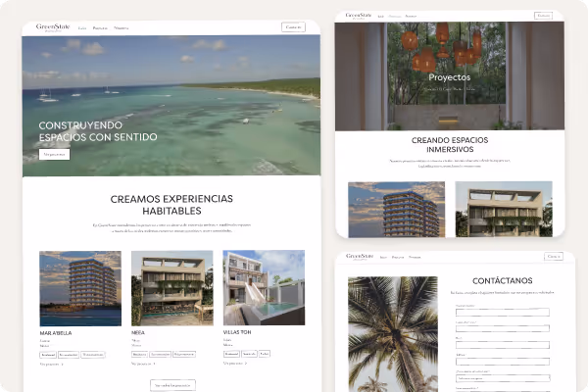
Task: Select the last tag chip under Villas Ton
Action: 265,354
